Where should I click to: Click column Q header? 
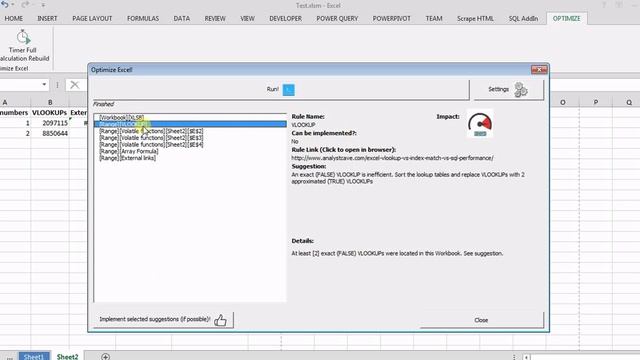coord(629,102)
